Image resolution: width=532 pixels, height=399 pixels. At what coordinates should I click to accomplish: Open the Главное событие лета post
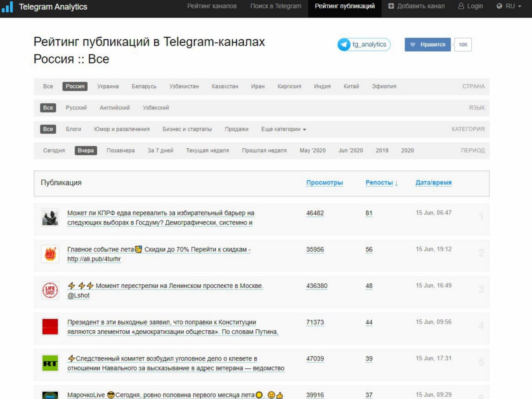[x=159, y=254]
